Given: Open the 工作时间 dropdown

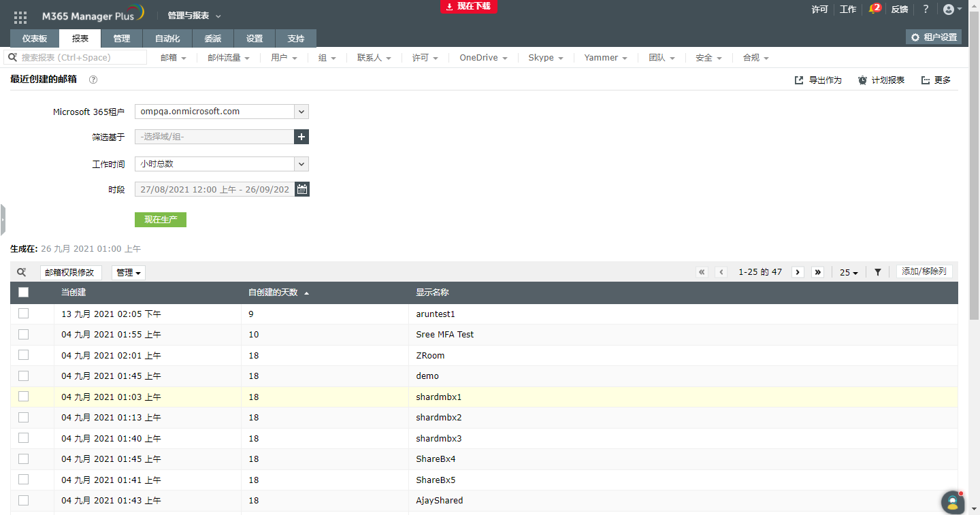Looking at the screenshot, I should click(x=222, y=164).
